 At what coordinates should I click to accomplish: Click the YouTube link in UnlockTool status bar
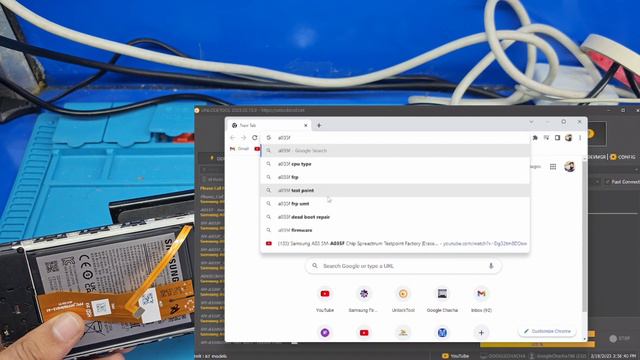(x=456, y=356)
